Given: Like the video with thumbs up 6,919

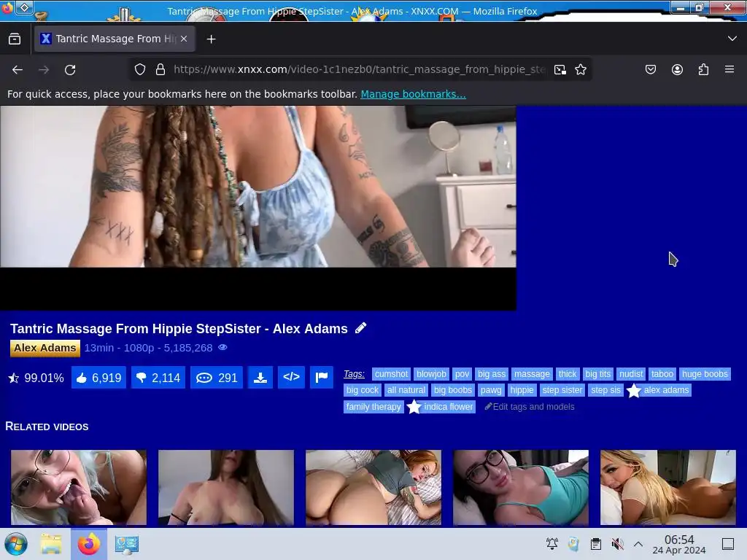Looking at the screenshot, I should click(98, 378).
